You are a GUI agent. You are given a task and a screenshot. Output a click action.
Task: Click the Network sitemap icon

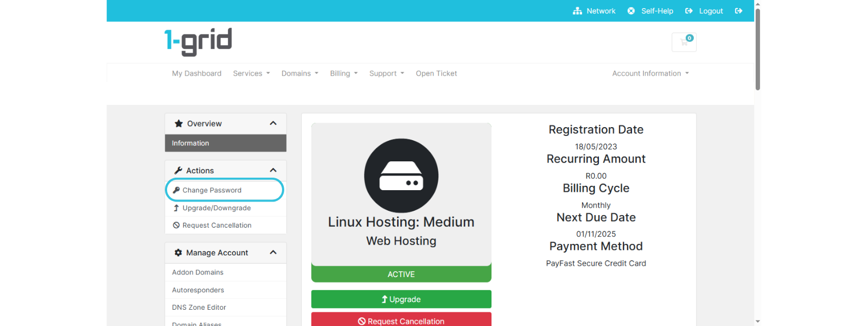(x=577, y=11)
